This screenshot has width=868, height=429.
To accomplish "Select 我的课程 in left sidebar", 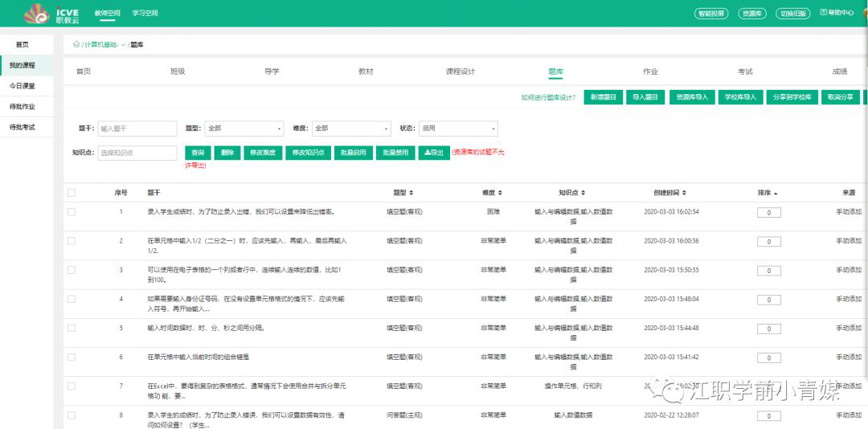I will point(27,65).
